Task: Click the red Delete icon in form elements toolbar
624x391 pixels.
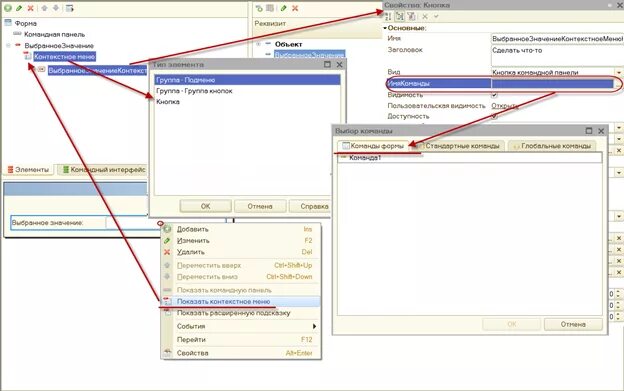Action: tap(31, 8)
